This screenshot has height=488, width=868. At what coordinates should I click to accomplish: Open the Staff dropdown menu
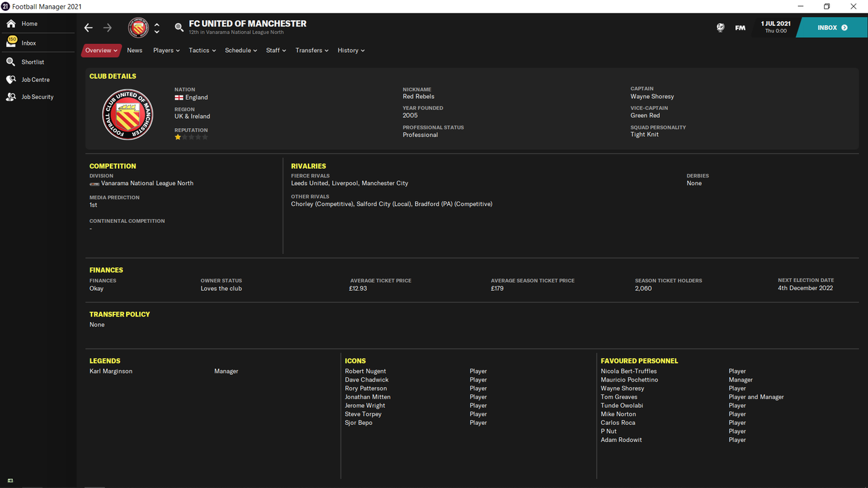(x=276, y=50)
